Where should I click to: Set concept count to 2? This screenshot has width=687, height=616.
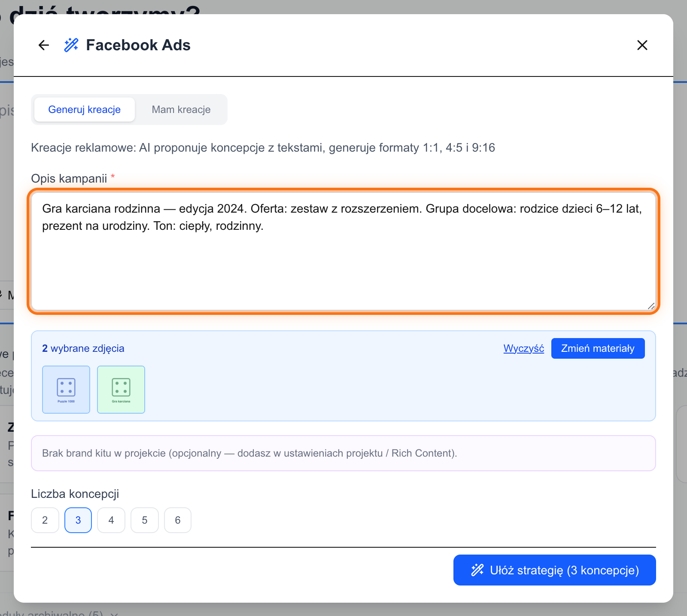point(45,520)
